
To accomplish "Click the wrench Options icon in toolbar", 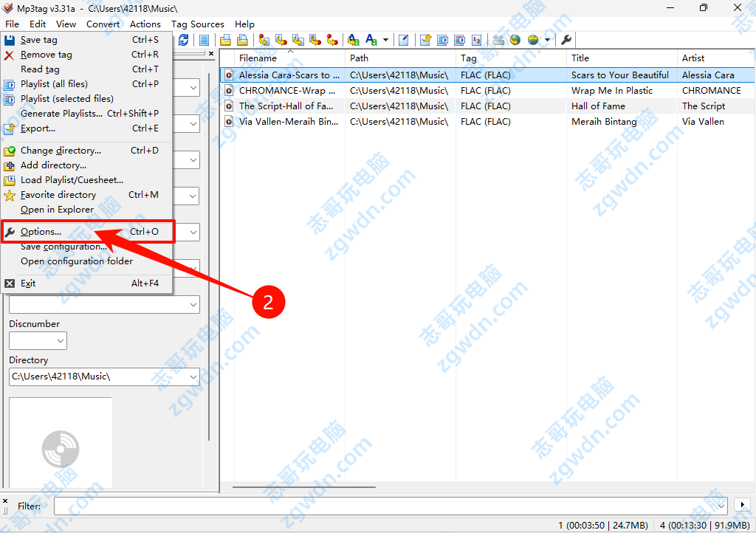I will tap(566, 40).
